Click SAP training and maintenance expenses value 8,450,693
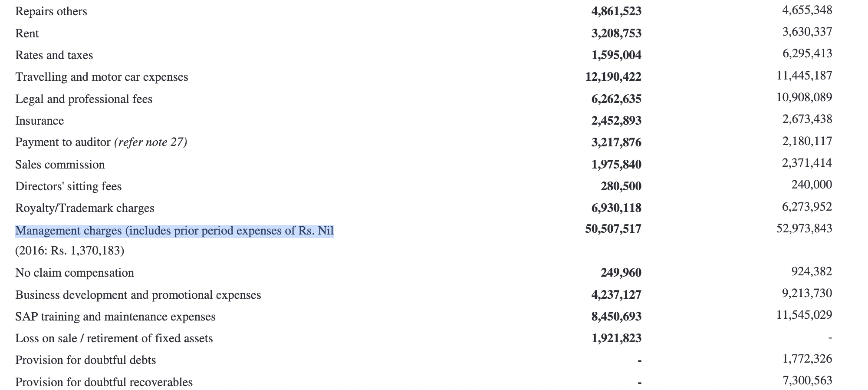 pyautogui.click(x=616, y=317)
